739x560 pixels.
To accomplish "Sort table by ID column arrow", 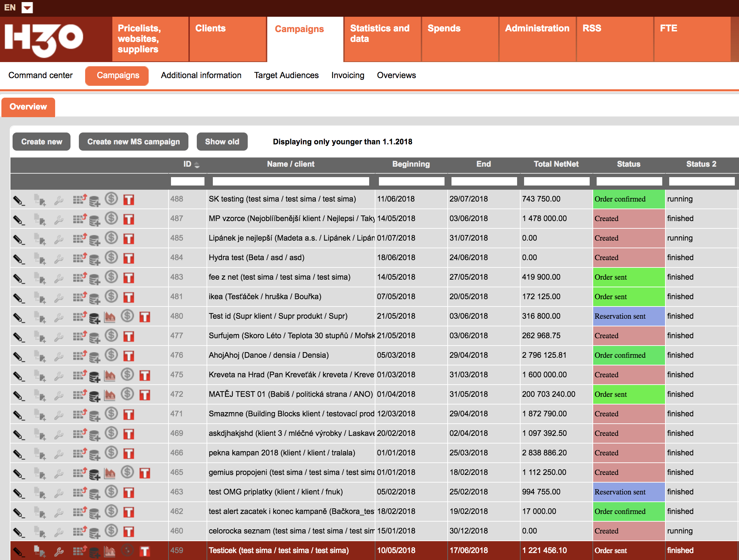I will click(x=197, y=165).
